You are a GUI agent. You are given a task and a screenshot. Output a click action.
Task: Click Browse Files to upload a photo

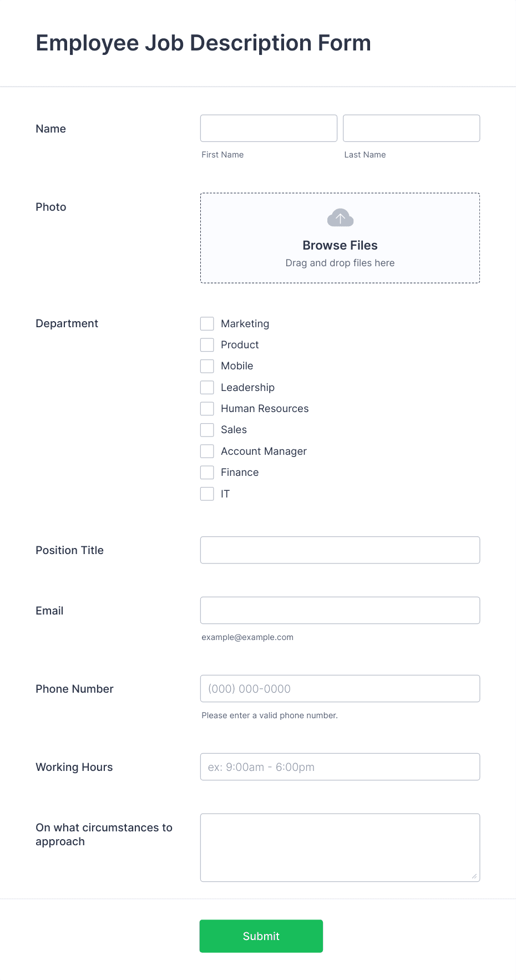coord(340,245)
